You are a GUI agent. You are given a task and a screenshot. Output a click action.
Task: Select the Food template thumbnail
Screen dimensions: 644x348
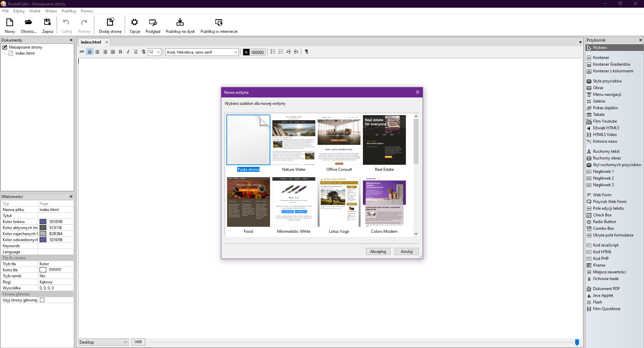tap(249, 202)
